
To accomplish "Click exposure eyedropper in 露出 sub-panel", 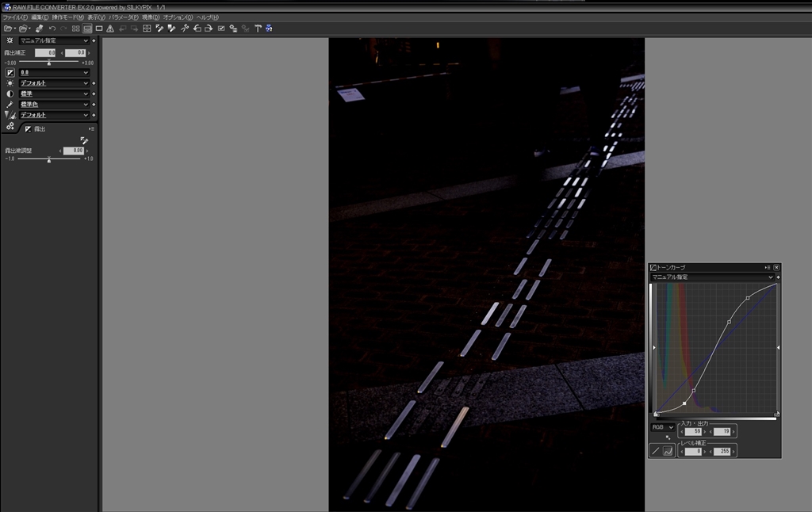I will click(84, 140).
